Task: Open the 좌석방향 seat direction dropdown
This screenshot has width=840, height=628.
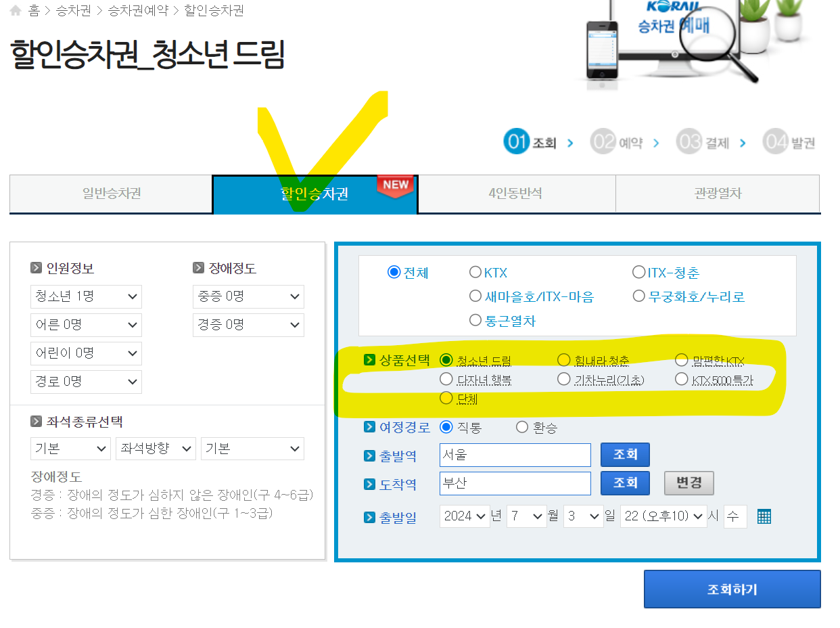Action: tap(156, 448)
